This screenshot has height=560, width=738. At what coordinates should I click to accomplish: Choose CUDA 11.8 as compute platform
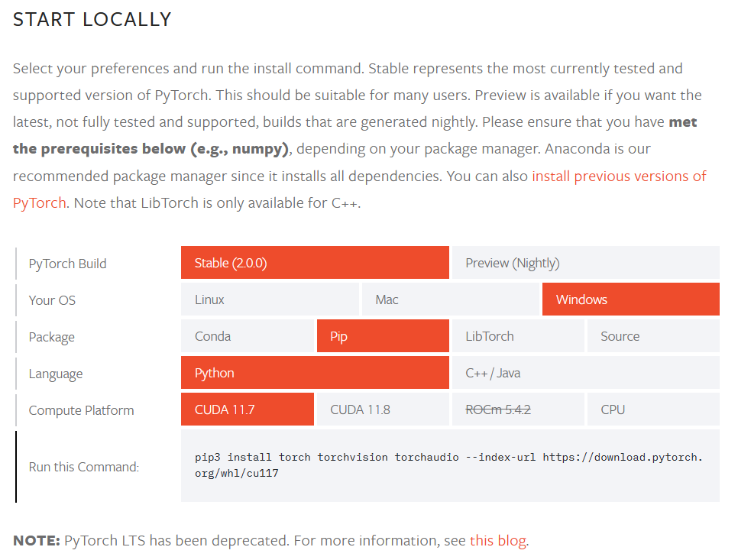pos(382,409)
